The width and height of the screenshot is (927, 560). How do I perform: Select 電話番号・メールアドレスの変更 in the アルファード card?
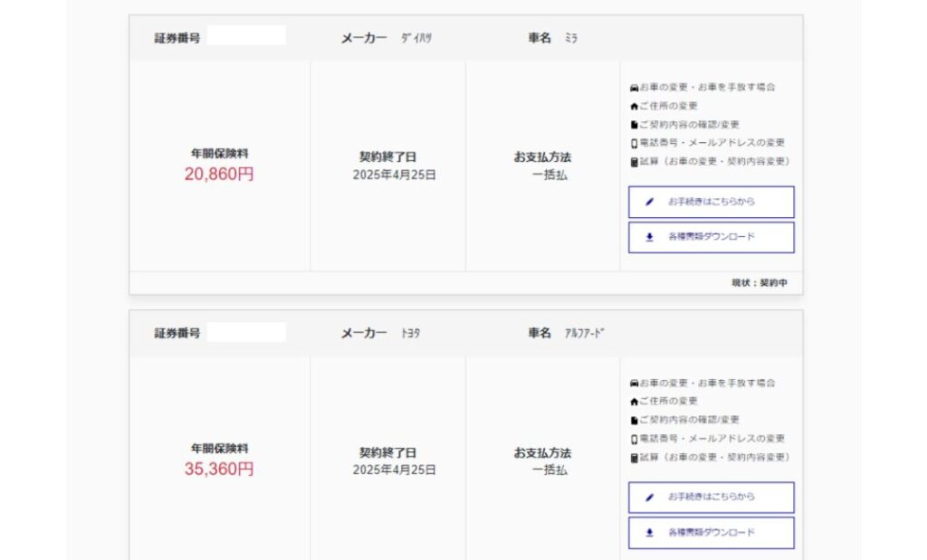712,439
